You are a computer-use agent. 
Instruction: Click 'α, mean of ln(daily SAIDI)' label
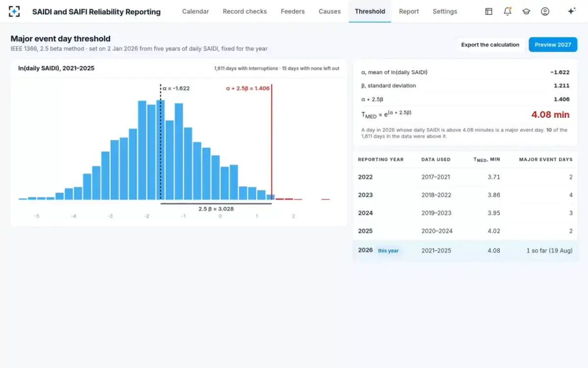coord(394,72)
